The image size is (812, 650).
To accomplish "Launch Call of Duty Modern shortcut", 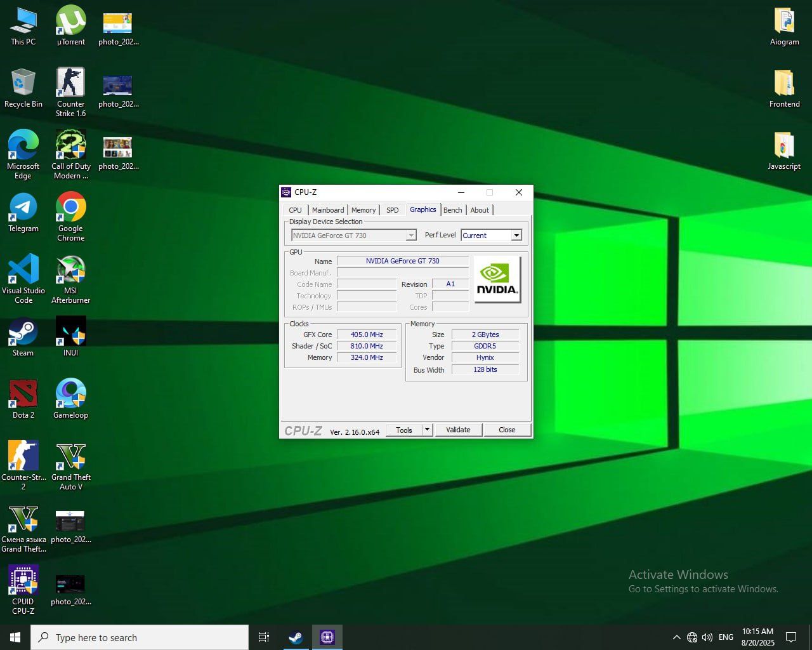I will tap(70, 155).
